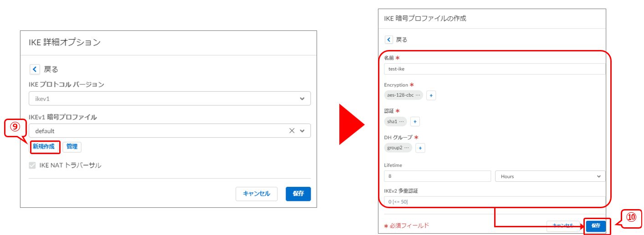
Task: Save the new IKE crypto profile
Action: 596,226
